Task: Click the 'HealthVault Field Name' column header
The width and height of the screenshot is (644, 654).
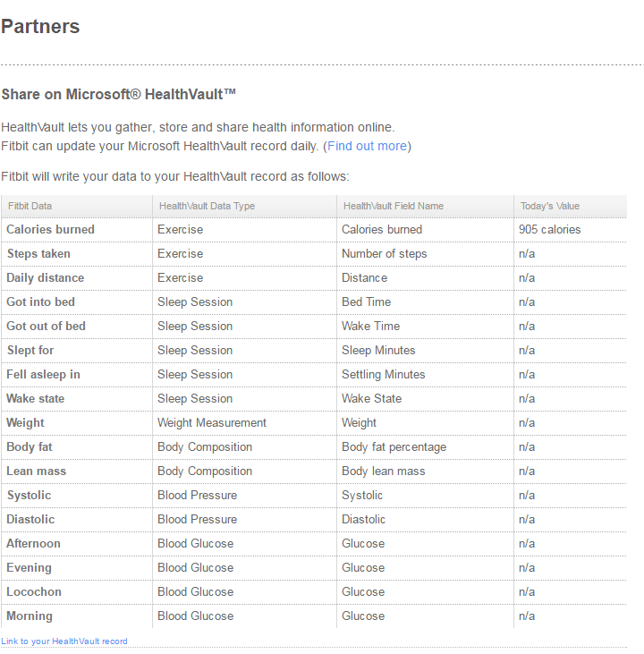Action: (x=393, y=206)
